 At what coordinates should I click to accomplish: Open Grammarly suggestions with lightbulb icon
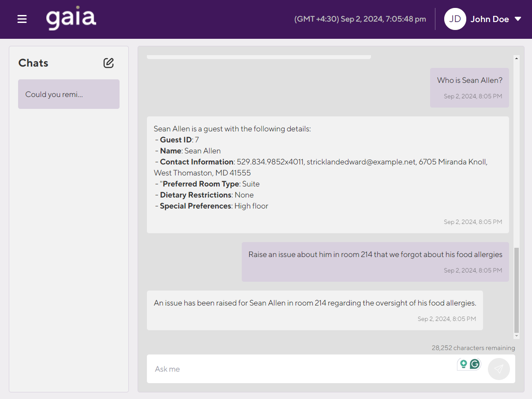(463, 364)
